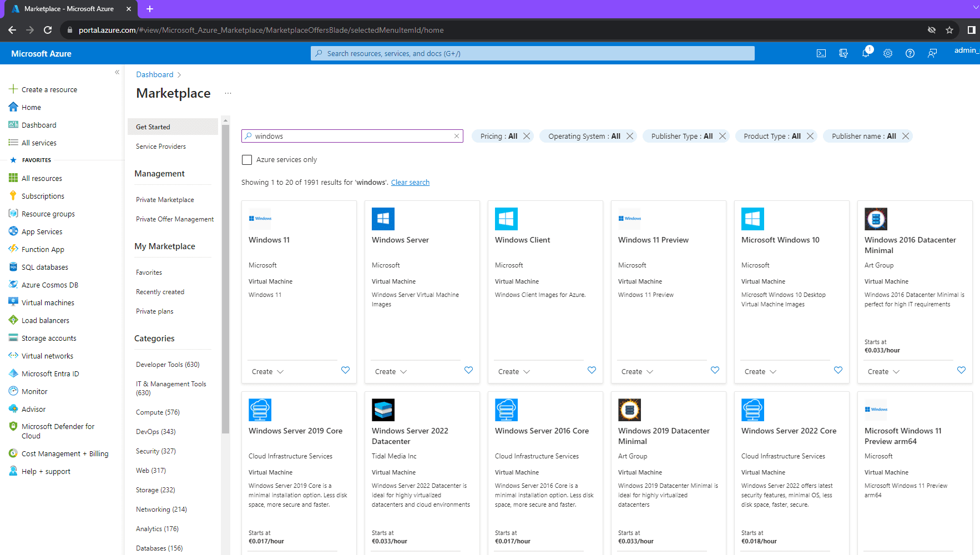The width and height of the screenshot is (980, 555).
Task: Favorite the Windows 11 offer heart
Action: (x=345, y=370)
